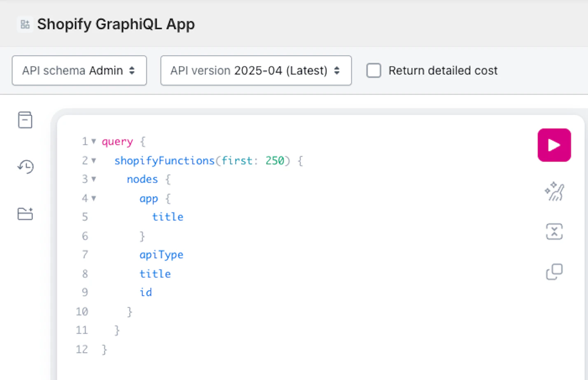Click the 'id' field on line 9
The image size is (588, 380).
coord(146,292)
